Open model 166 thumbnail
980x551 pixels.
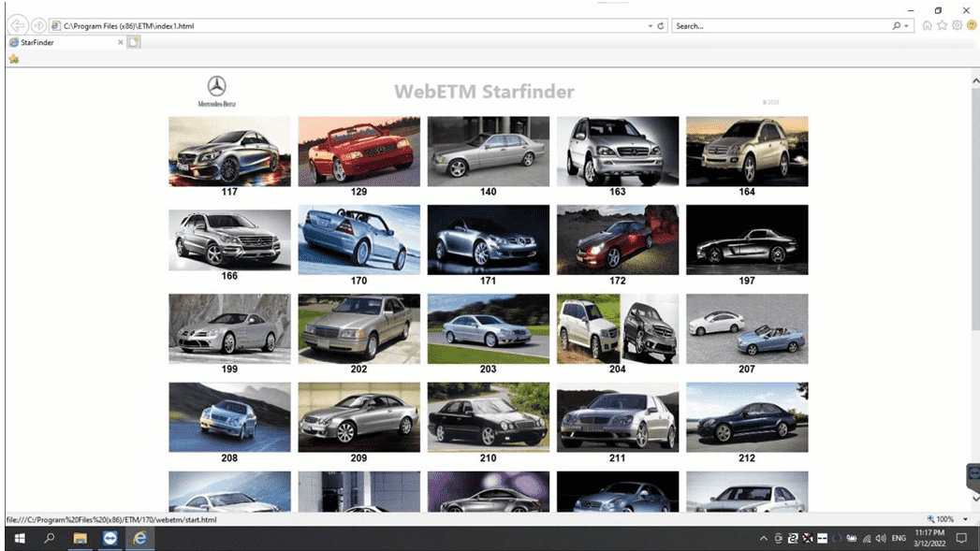229,239
